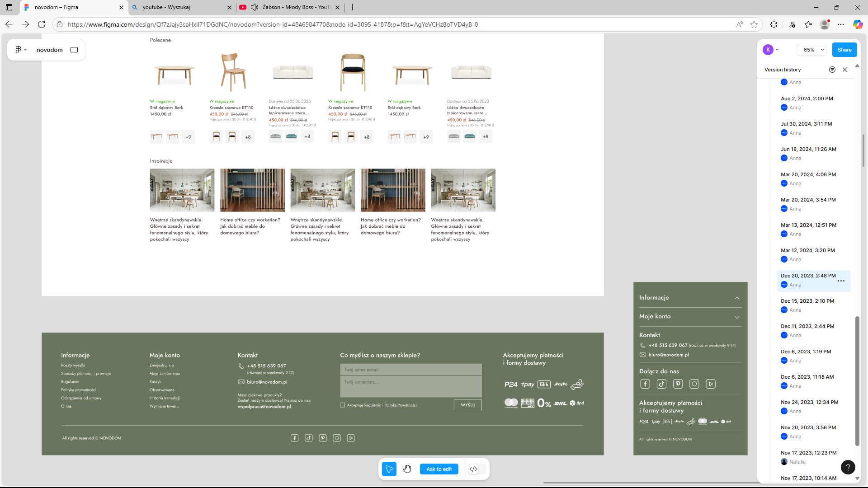
Task: Open the 65% zoom dropdown
Action: click(811, 50)
